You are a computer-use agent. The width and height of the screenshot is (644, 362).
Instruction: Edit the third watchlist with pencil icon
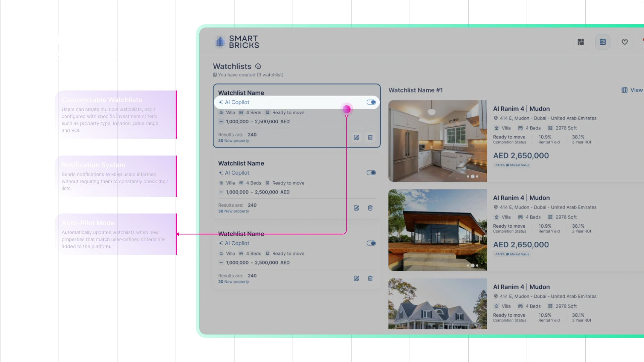357,279
